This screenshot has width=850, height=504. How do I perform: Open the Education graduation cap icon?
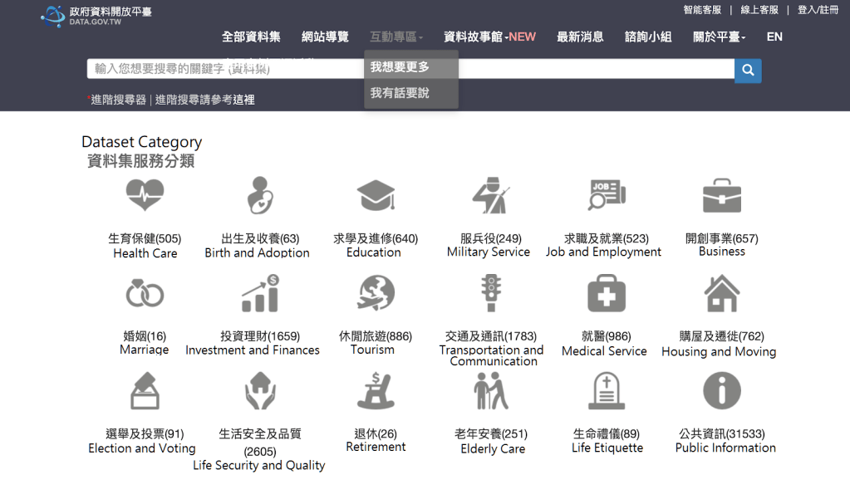tap(375, 196)
